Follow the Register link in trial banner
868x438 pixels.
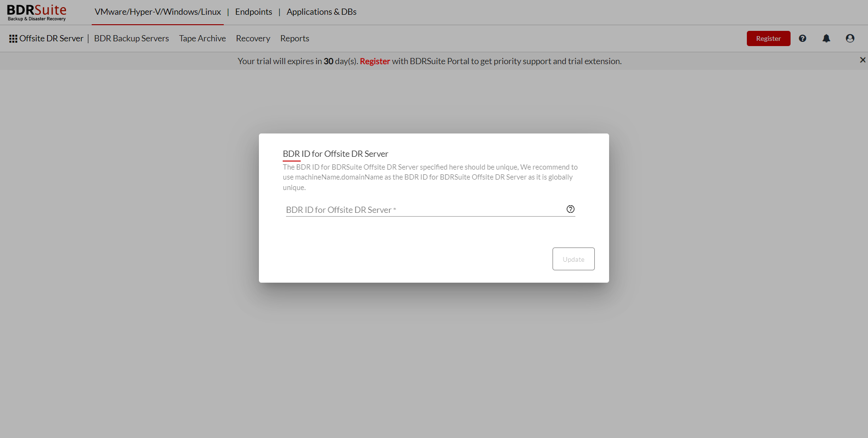[x=375, y=61]
